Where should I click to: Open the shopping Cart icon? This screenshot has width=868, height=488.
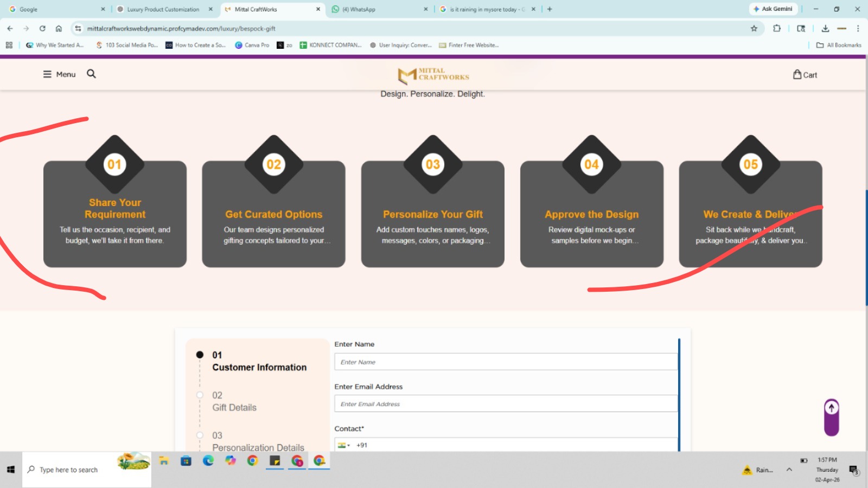(797, 75)
